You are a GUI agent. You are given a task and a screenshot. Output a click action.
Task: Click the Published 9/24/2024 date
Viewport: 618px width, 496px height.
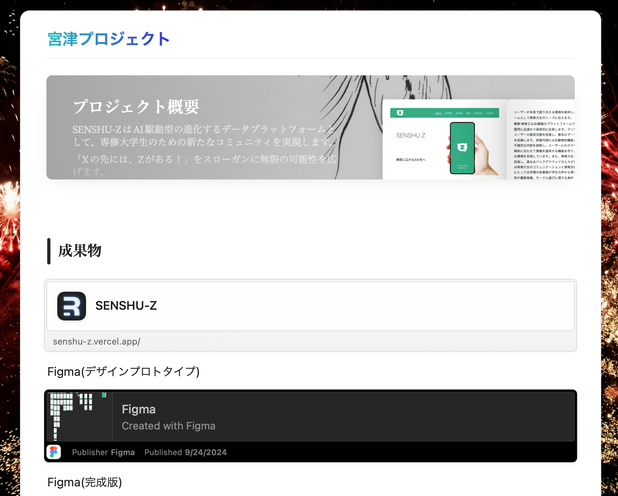(186, 453)
